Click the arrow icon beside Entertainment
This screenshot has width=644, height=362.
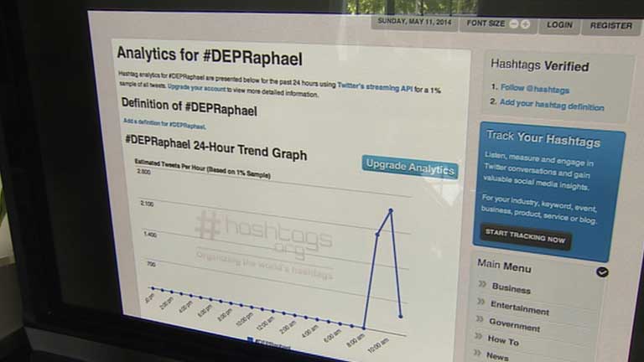(x=482, y=302)
